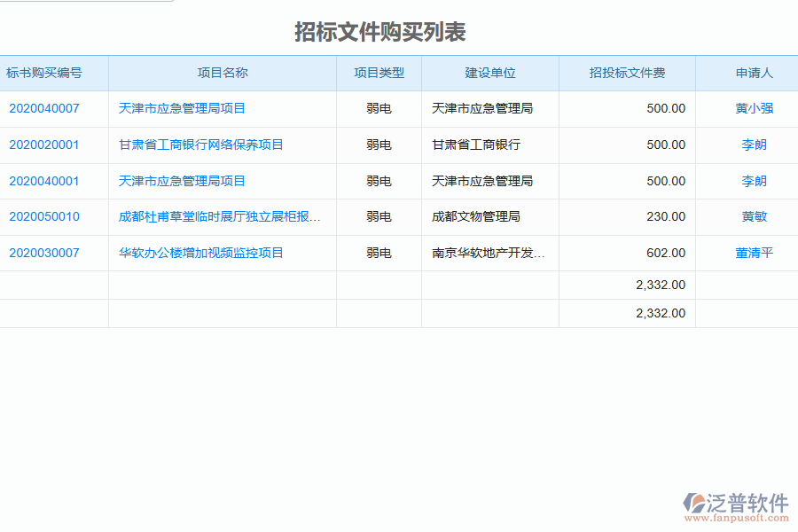Sort by 项目名称 column header
The height and width of the screenshot is (532, 798).
coord(222,73)
